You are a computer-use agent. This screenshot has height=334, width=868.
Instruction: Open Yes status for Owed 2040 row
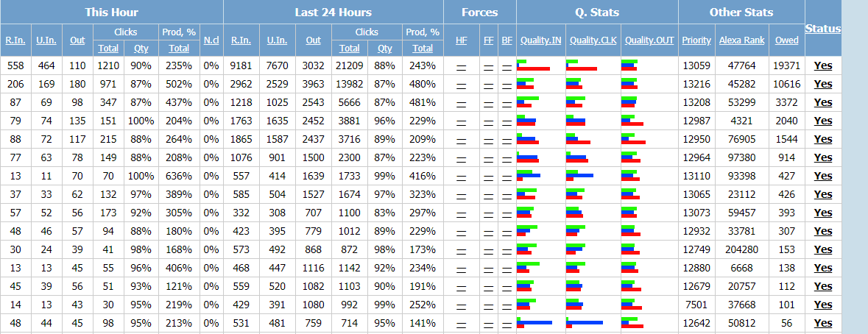click(823, 121)
